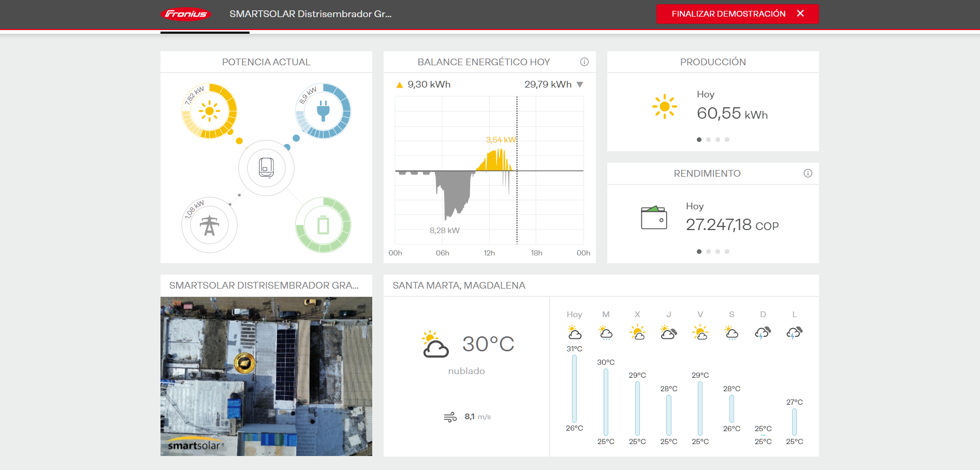Click SMARTSOLAR Distrisembrador system title

310,14
